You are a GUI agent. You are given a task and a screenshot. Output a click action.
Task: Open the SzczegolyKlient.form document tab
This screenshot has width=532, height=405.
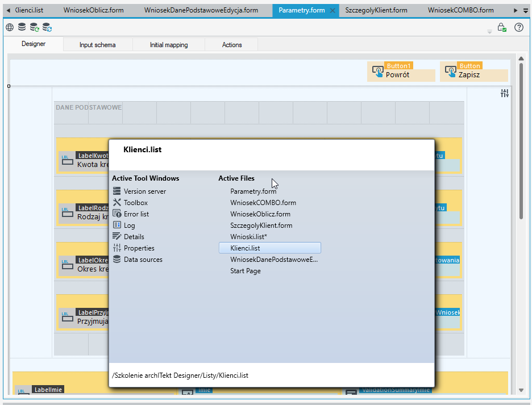376,10
